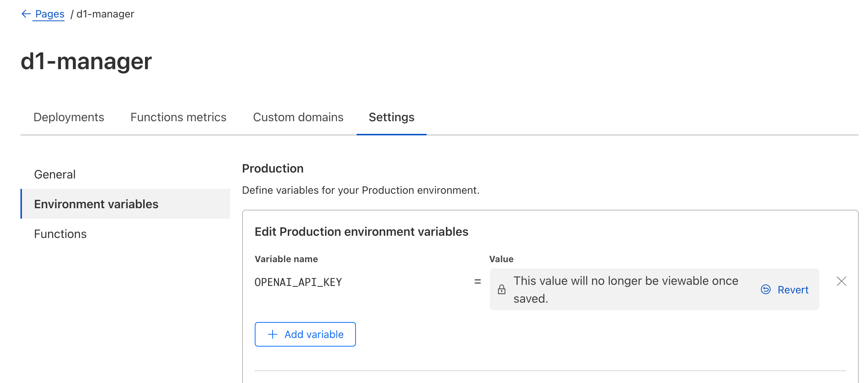868x383 pixels.
Task: Select the Settings tab
Action: coord(391,117)
